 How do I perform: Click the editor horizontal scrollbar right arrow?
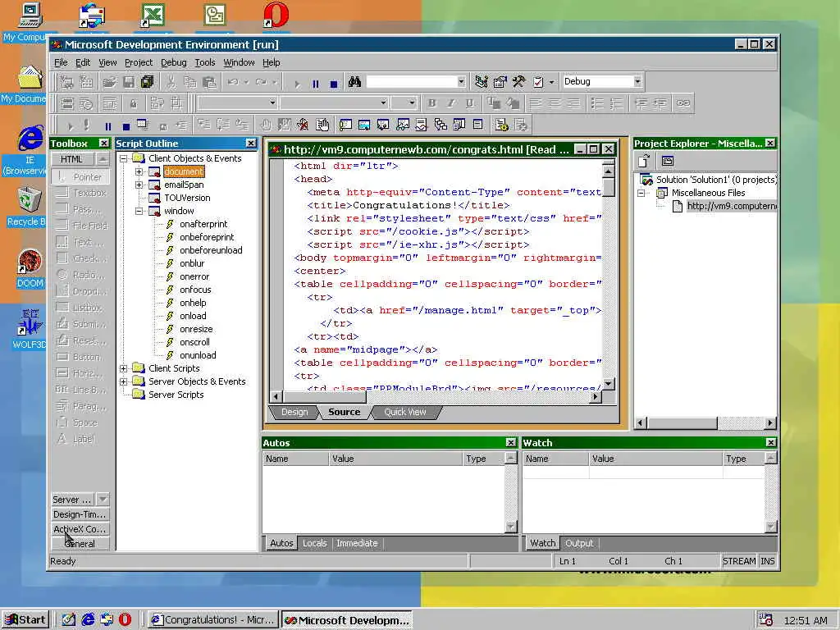point(596,397)
